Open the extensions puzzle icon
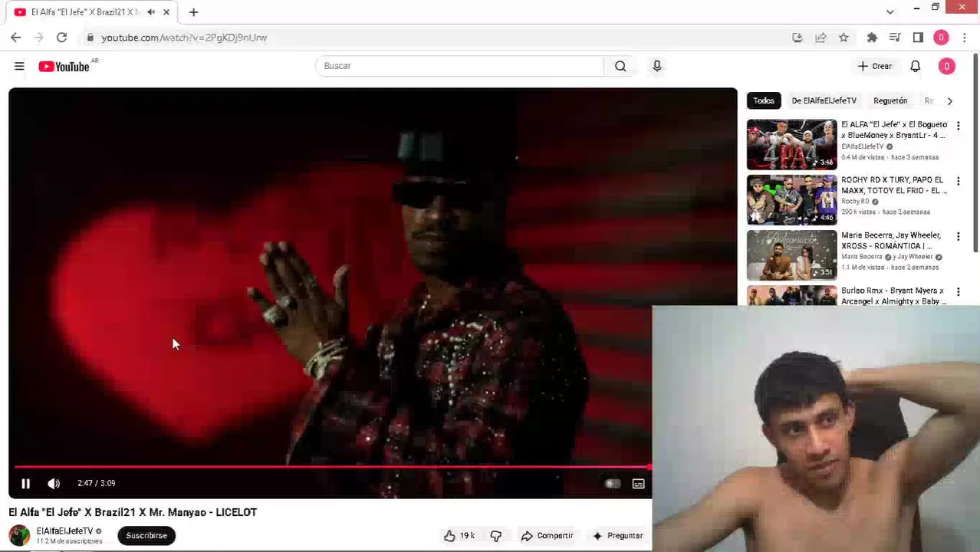The height and width of the screenshot is (552, 980). tap(872, 38)
